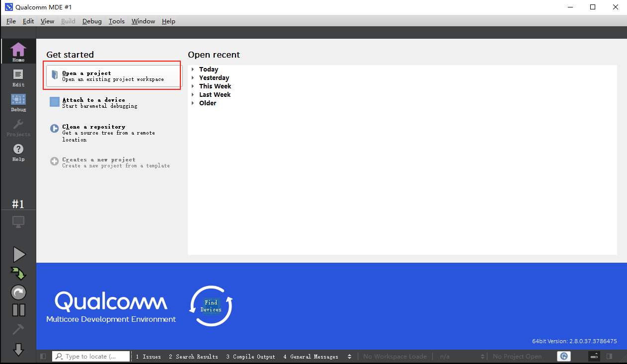Open Help mode in sidebar
The width and height of the screenshot is (627, 364).
[x=18, y=152]
